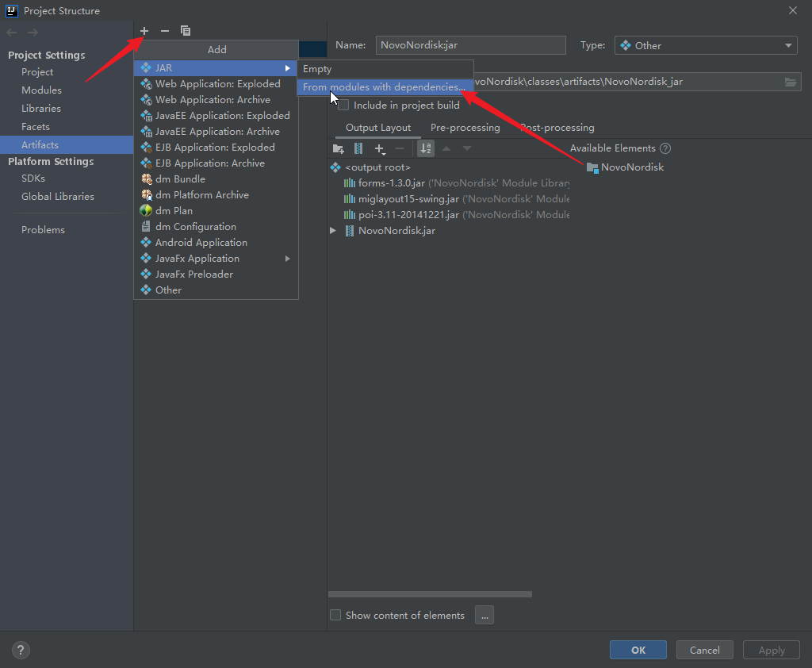Navigate back with left arrow
Image resolution: width=812 pixels, height=668 pixels.
click(x=12, y=33)
